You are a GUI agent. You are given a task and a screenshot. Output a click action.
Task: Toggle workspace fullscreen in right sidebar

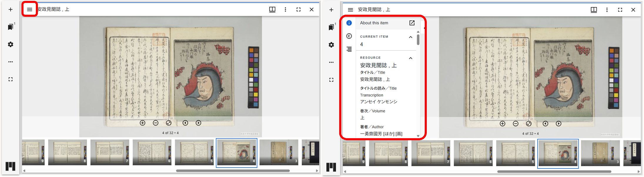tap(331, 80)
